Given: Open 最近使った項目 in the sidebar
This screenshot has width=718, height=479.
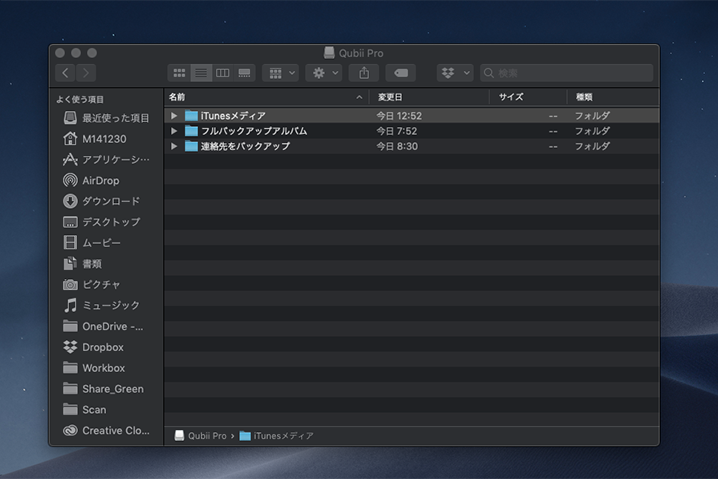Looking at the screenshot, I should (106, 118).
